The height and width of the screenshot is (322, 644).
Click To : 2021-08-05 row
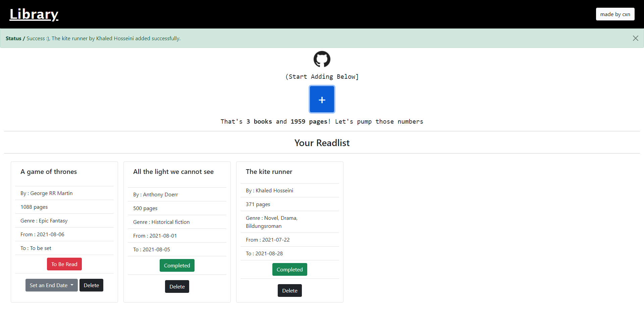click(177, 249)
